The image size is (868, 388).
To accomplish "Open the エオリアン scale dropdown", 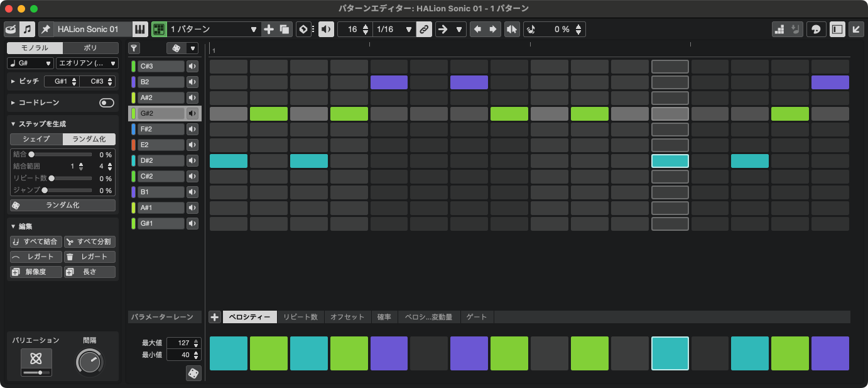I will coord(87,64).
